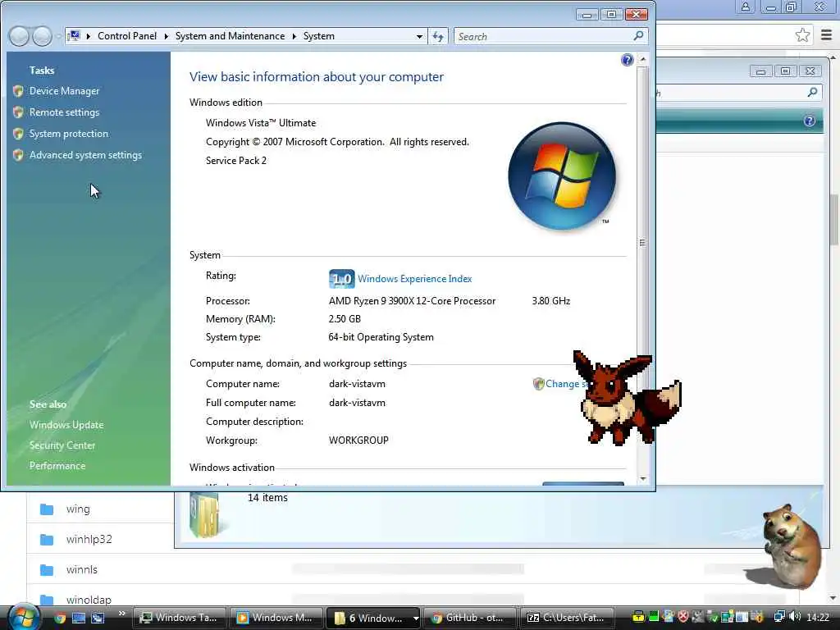Switch to Windows Ta... taskbar button
The image size is (840, 630).
click(x=180, y=619)
